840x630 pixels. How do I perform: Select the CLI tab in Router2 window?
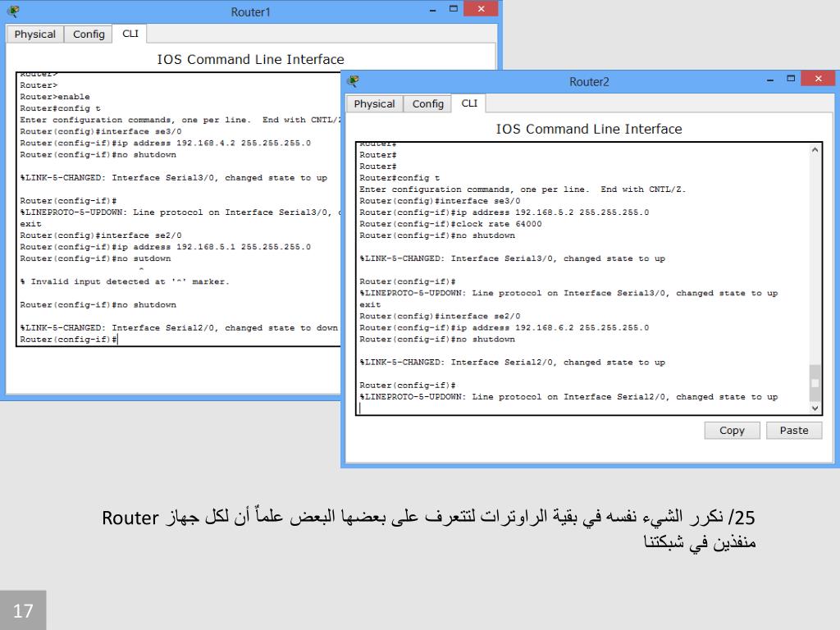tap(469, 103)
